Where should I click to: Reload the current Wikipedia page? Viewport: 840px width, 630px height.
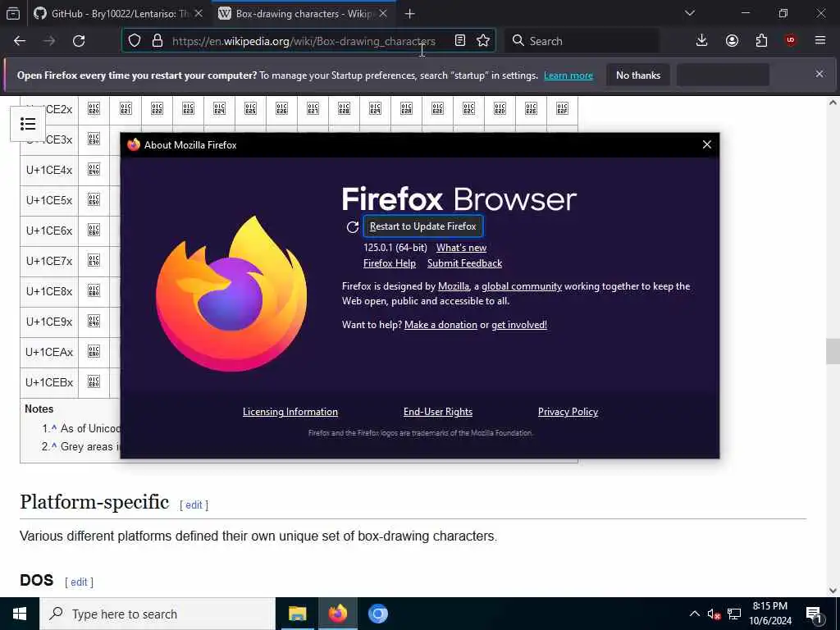pyautogui.click(x=79, y=41)
